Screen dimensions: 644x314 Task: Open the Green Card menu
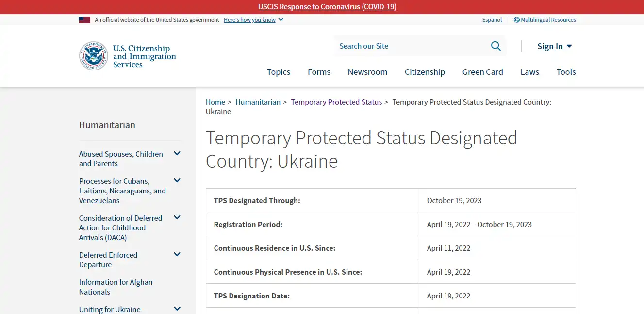pyautogui.click(x=482, y=72)
